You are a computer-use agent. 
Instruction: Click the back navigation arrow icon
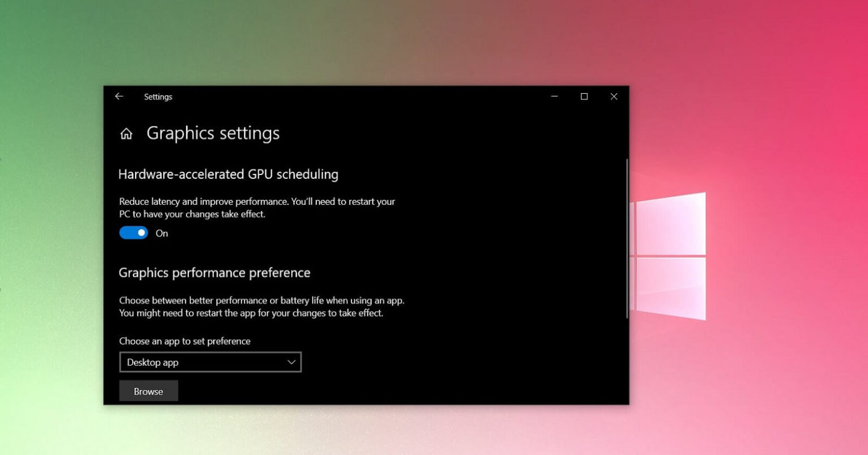pos(119,97)
